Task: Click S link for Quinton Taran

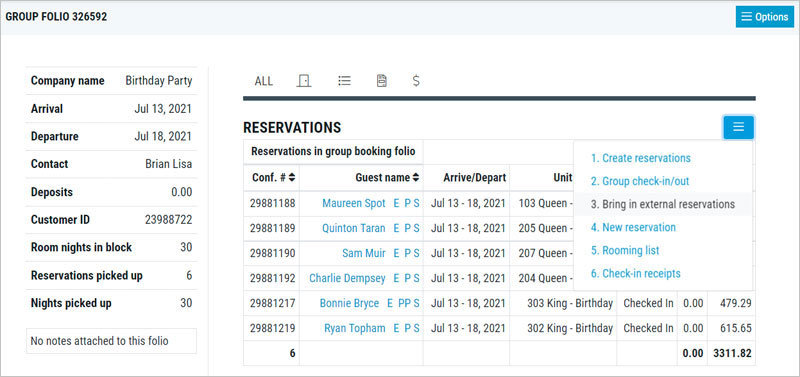Action: click(x=416, y=228)
